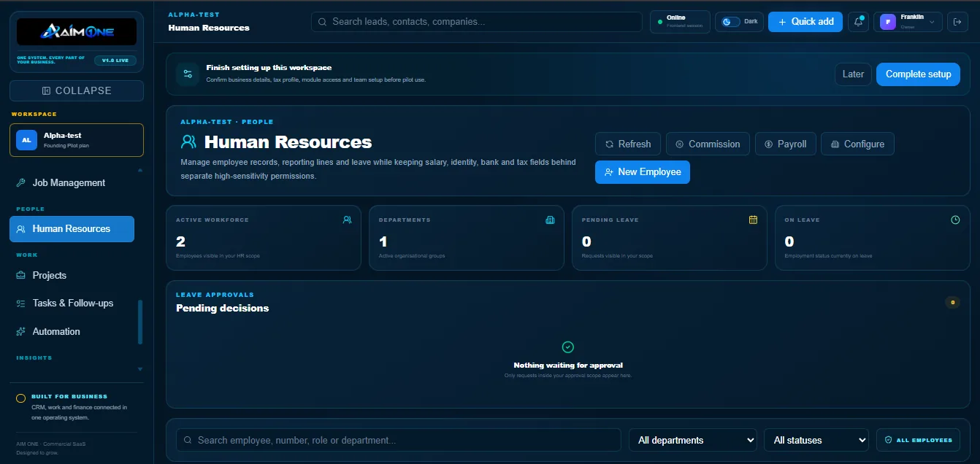
Task: Click the Configure button
Action: pos(857,144)
